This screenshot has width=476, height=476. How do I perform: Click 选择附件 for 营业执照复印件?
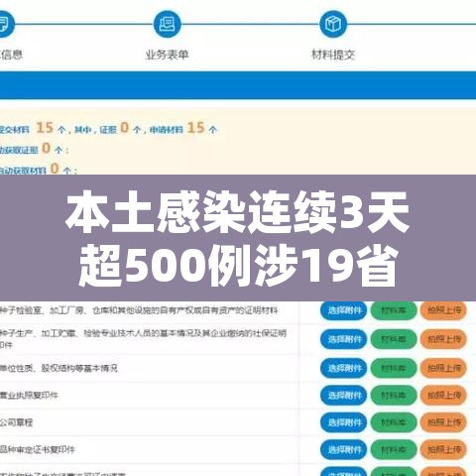tap(343, 395)
